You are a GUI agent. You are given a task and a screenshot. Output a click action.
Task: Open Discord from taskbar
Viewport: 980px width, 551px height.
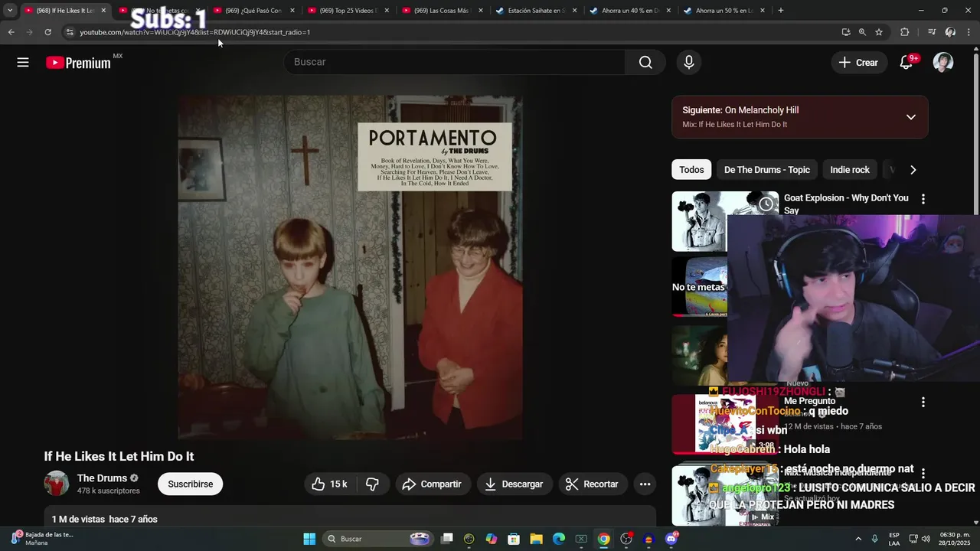click(x=671, y=539)
